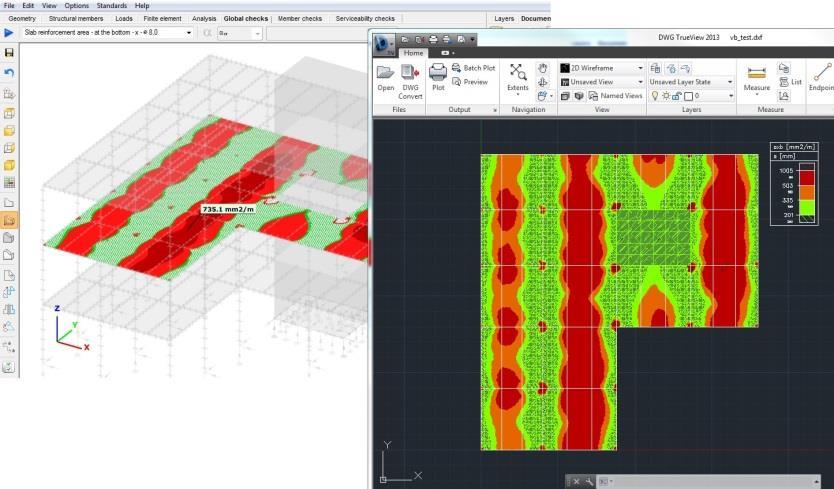Switch to the Serviceability checks tab
Screen dimensions: 834x489
pos(365,19)
